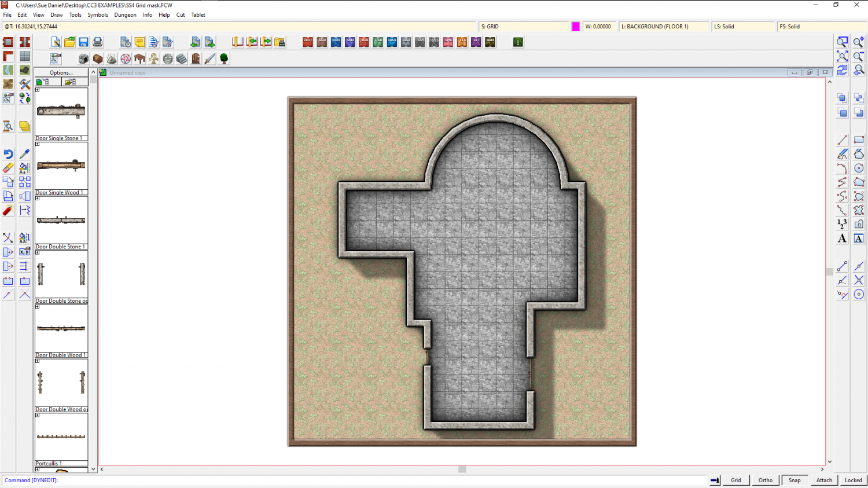Click the symbol catalog scroll down arrow
Screen dimensions: 868x488
coord(93,469)
